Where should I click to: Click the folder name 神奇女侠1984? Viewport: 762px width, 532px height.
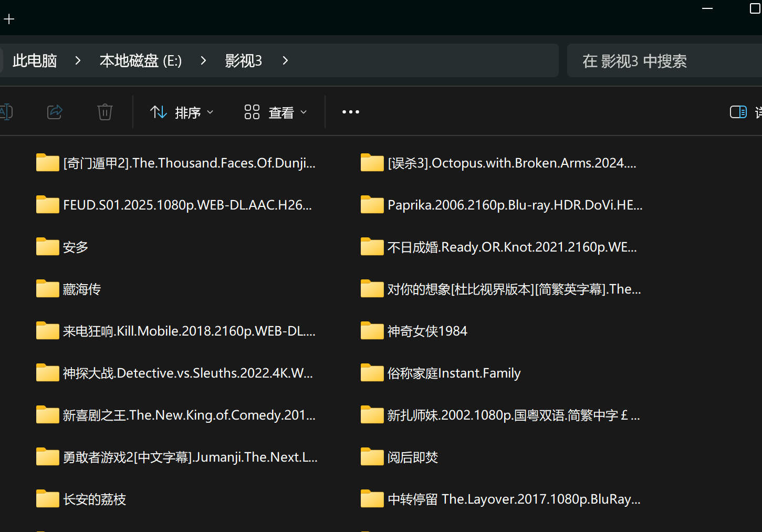click(427, 331)
